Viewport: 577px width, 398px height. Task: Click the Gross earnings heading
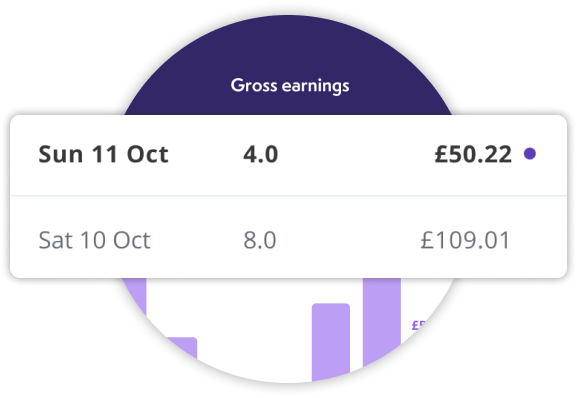[x=290, y=85]
